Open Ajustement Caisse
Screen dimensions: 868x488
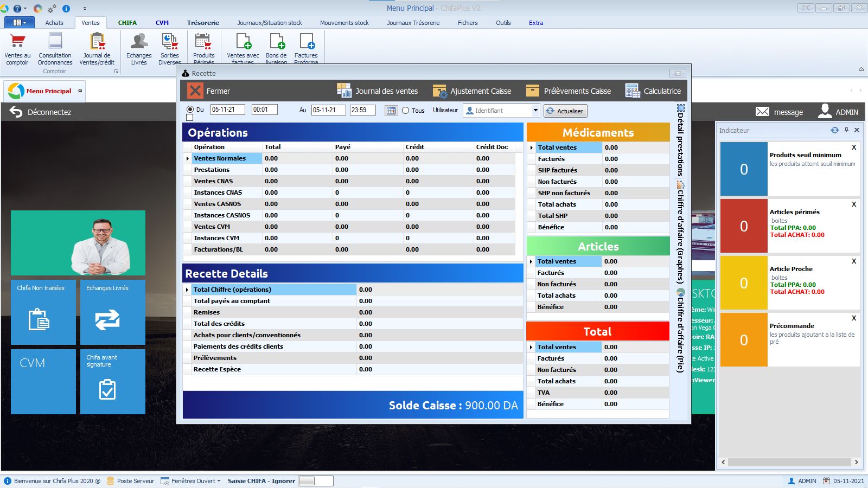click(472, 91)
